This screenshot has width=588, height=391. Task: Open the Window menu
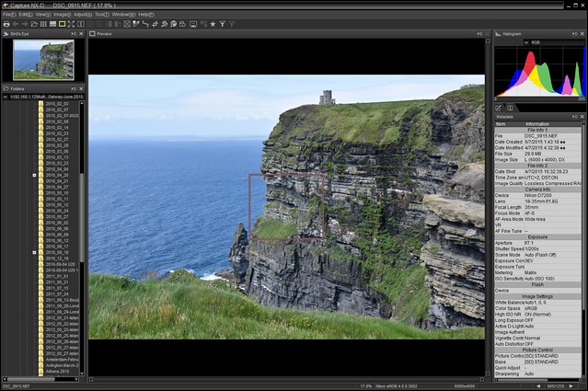pyautogui.click(x=123, y=14)
